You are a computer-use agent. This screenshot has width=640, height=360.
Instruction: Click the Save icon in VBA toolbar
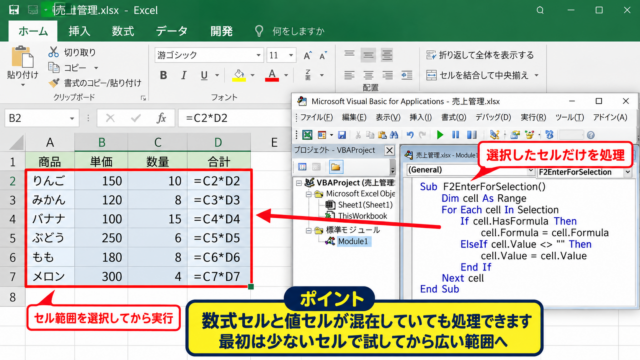click(342, 135)
